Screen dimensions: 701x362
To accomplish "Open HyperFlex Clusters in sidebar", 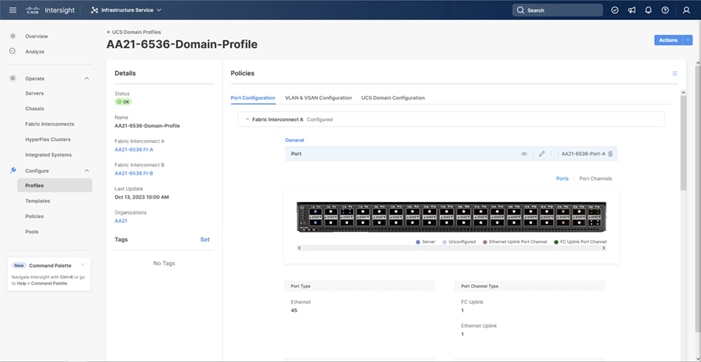I will (x=48, y=139).
